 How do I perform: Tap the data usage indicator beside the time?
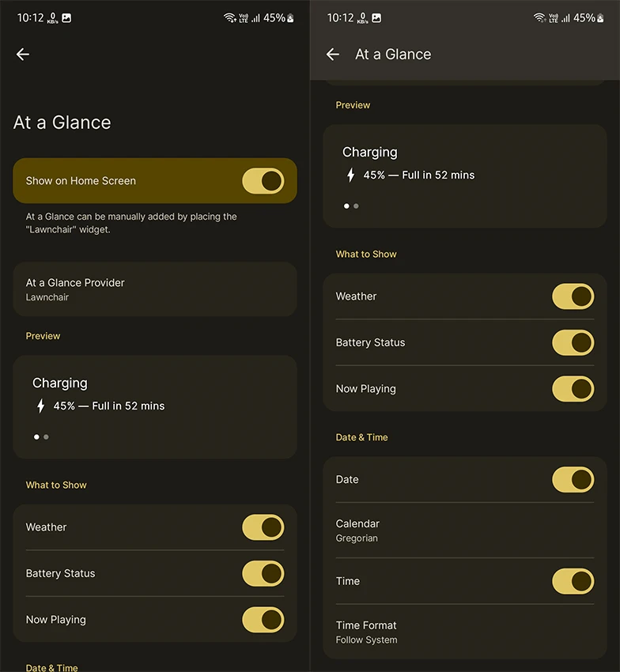pos(51,17)
